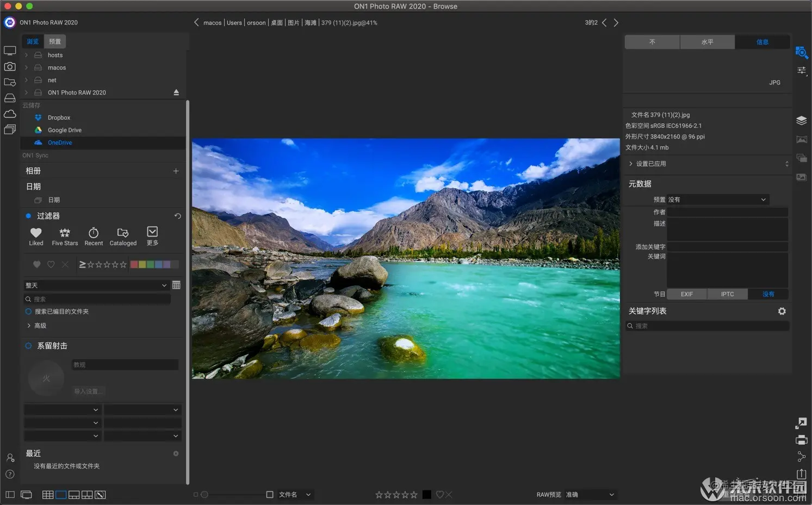Screen dimensions: 812x505
Task: Expand the 设置已应用 section
Action: 630,164
